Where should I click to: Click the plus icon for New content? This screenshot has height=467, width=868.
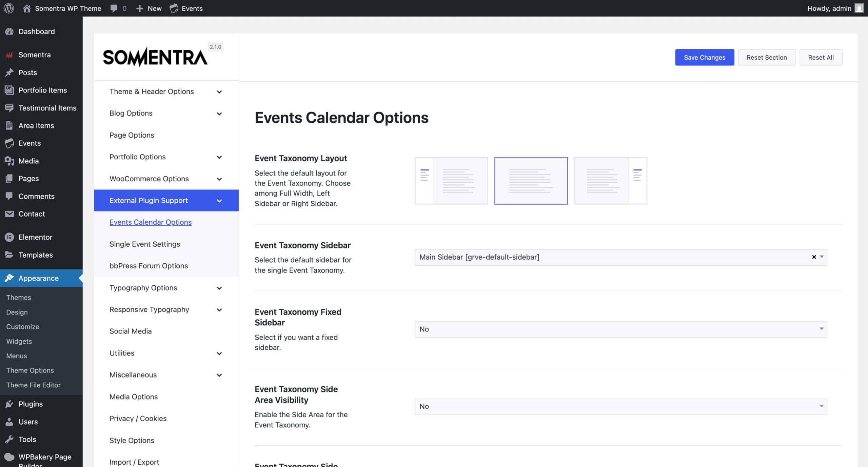[x=140, y=8]
